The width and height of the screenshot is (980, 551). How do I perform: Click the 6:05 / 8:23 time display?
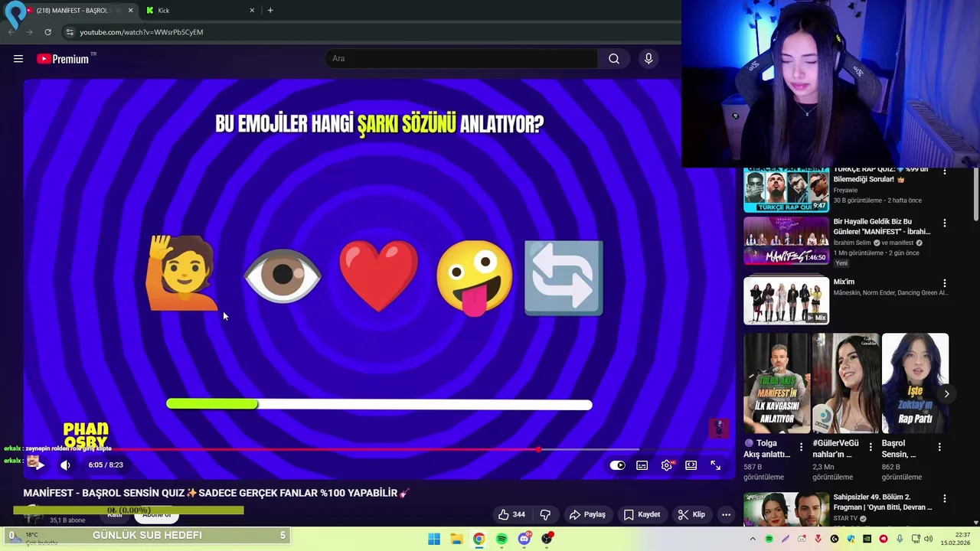click(106, 465)
